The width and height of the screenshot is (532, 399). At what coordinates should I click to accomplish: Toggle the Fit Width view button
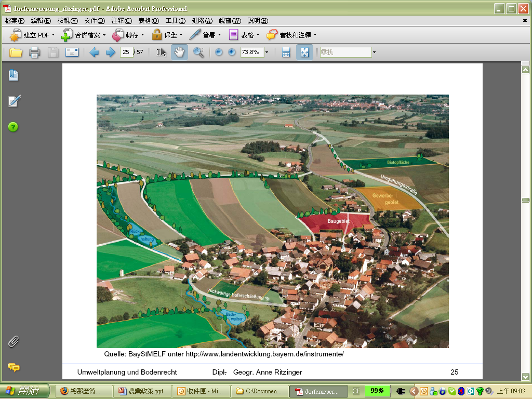tap(286, 52)
